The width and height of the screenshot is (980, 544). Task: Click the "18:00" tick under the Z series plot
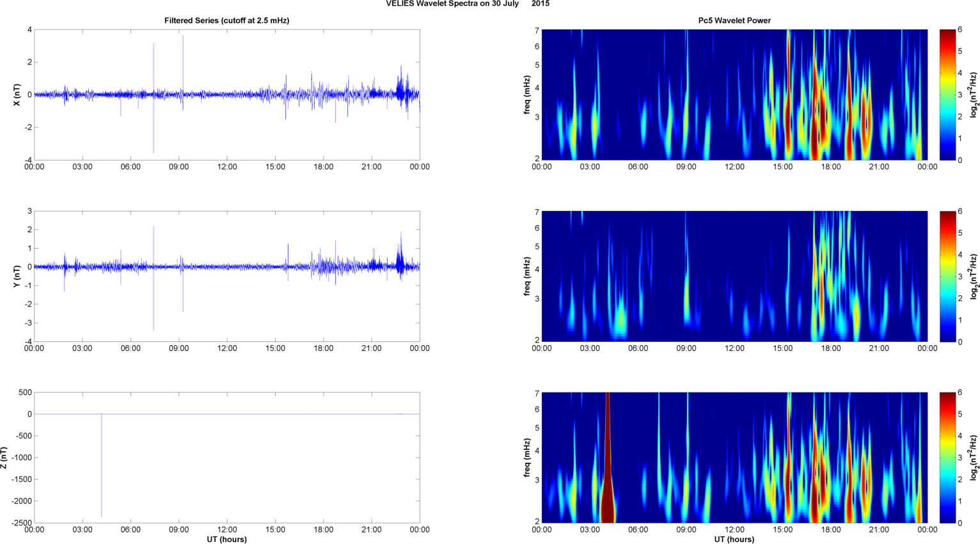[x=323, y=530]
